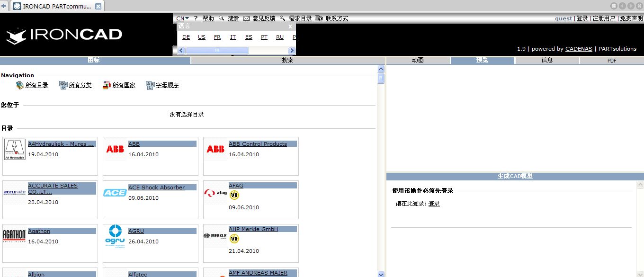Click the flags icon for 所有国家
Viewport: 644px width, 277px height.
pyautogui.click(x=107, y=85)
